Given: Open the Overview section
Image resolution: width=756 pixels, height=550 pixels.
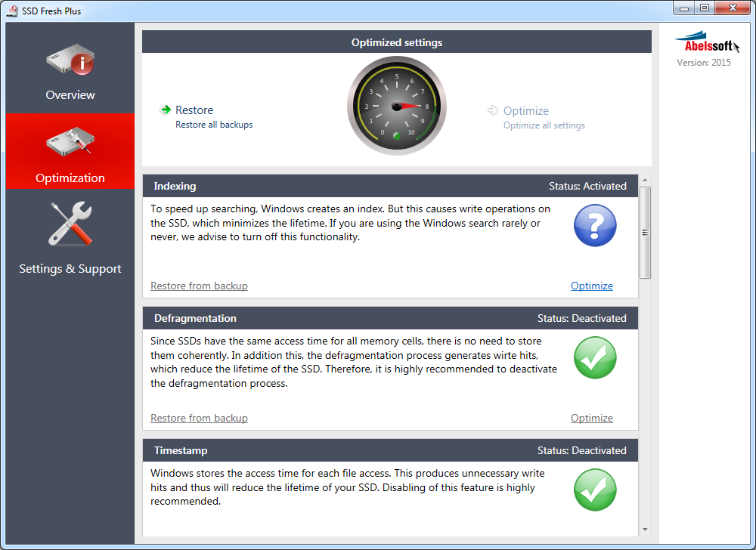Looking at the screenshot, I should [70, 69].
